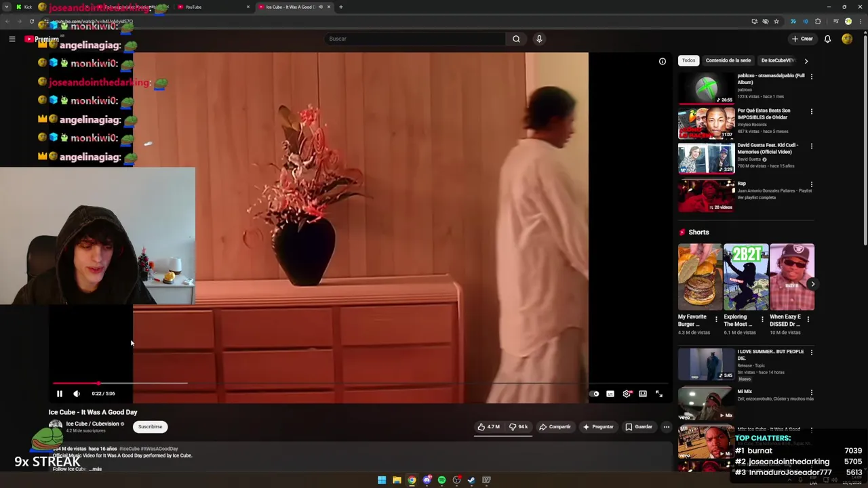Open the Chrome three-dot menu
The height and width of the screenshot is (488, 868).
pos(859,22)
